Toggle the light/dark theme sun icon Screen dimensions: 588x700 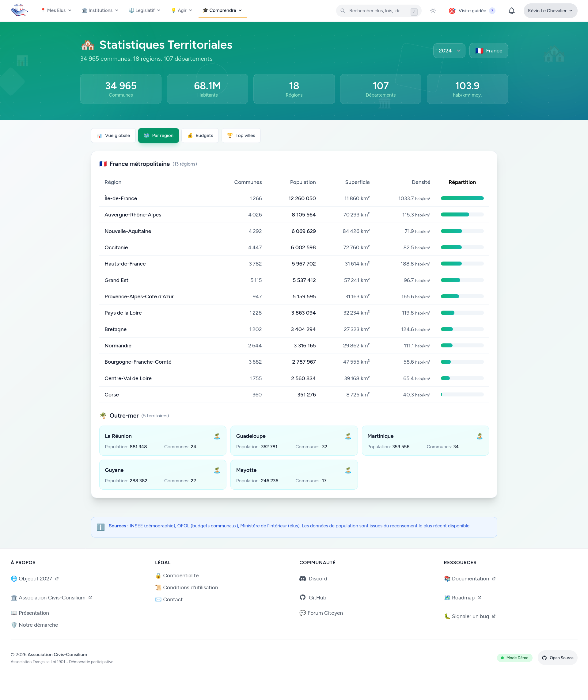pos(433,11)
